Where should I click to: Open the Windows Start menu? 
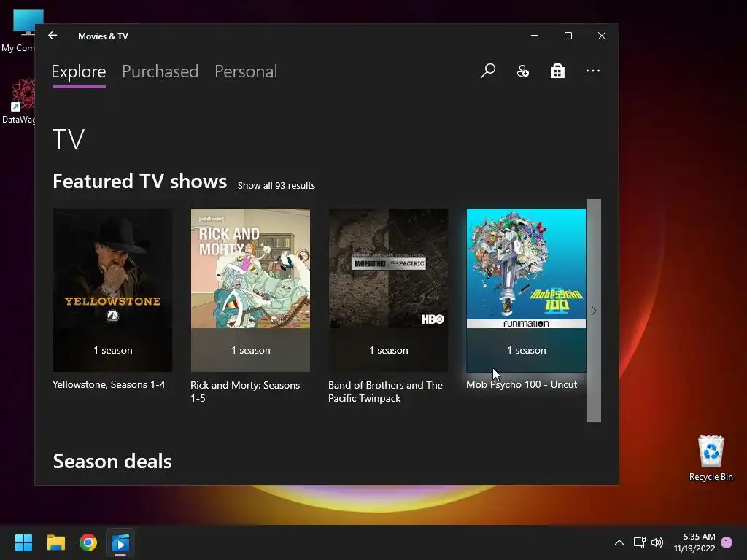click(23, 542)
